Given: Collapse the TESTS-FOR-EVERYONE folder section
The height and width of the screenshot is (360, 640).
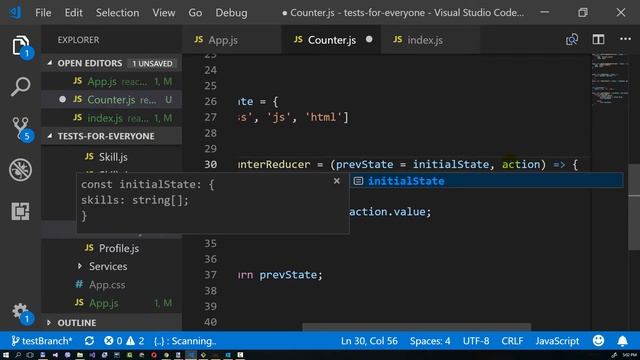Looking at the screenshot, I should [x=50, y=136].
